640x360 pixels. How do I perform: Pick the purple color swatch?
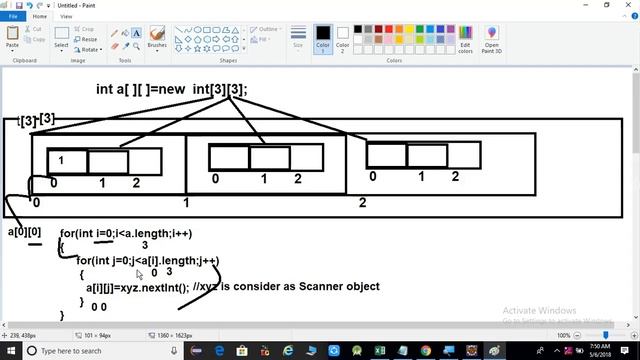[x=451, y=29]
